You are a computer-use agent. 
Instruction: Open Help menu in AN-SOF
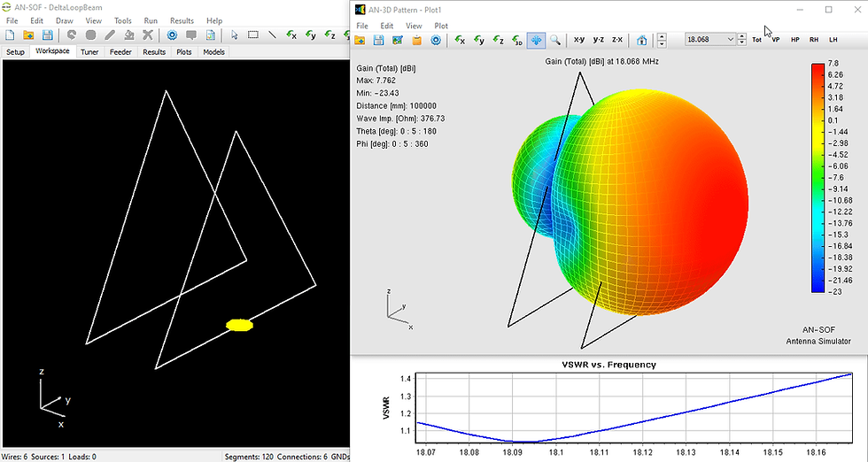tap(214, 21)
